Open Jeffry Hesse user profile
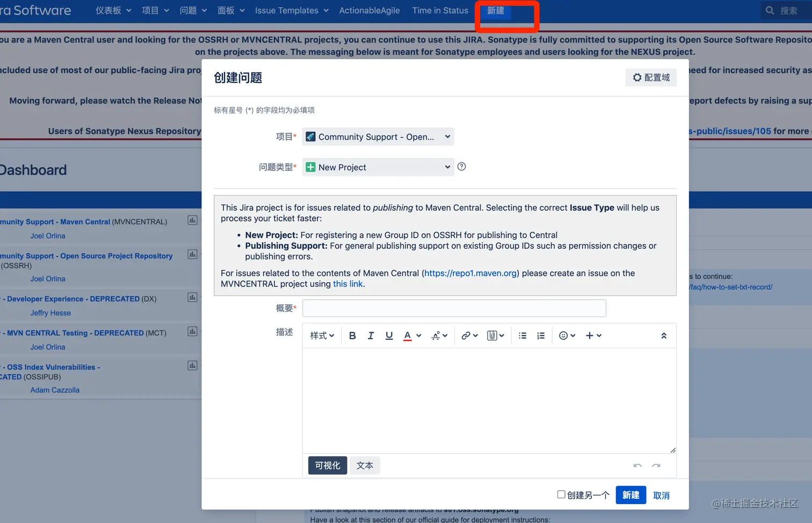 click(50, 313)
